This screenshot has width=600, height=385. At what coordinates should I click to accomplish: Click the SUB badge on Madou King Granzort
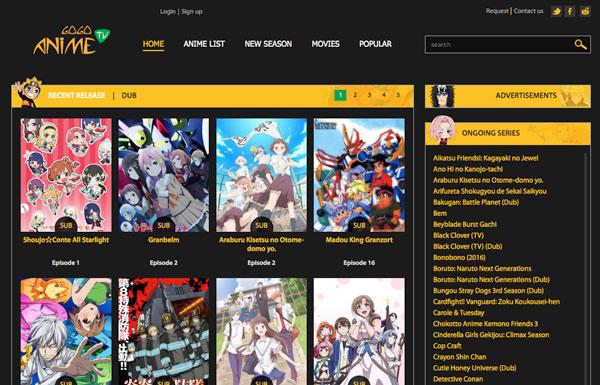[359, 225]
